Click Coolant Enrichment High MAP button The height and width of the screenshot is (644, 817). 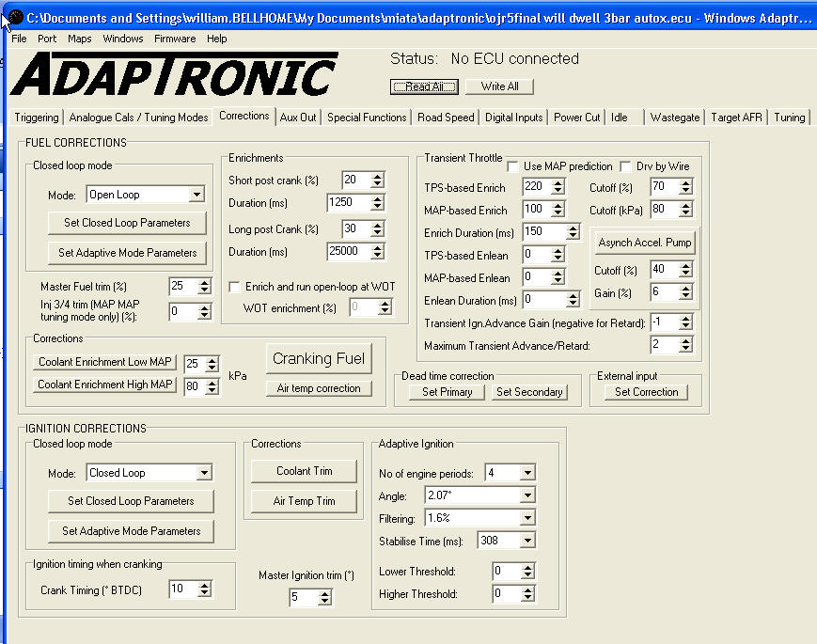104,385
